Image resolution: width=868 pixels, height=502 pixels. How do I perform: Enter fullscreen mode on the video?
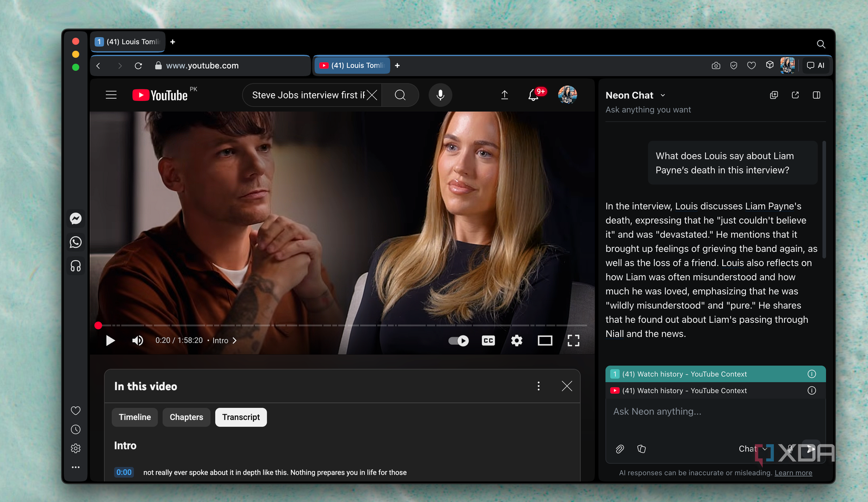[x=573, y=341]
